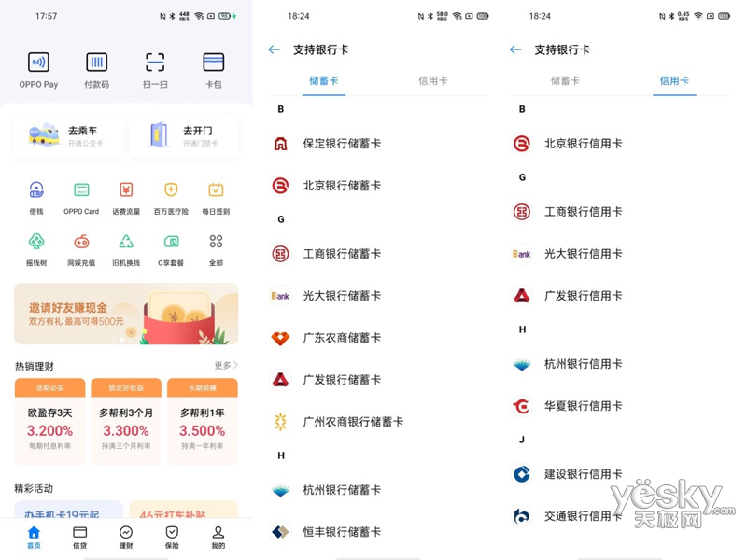Screen dimensions: 747x560
Task: Choose 恒丰银行储蓄卡
Action: click(378, 532)
